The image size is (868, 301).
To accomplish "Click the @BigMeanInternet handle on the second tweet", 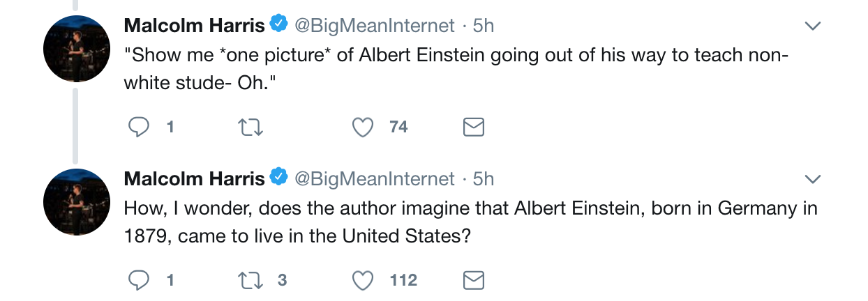I will 374,179.
